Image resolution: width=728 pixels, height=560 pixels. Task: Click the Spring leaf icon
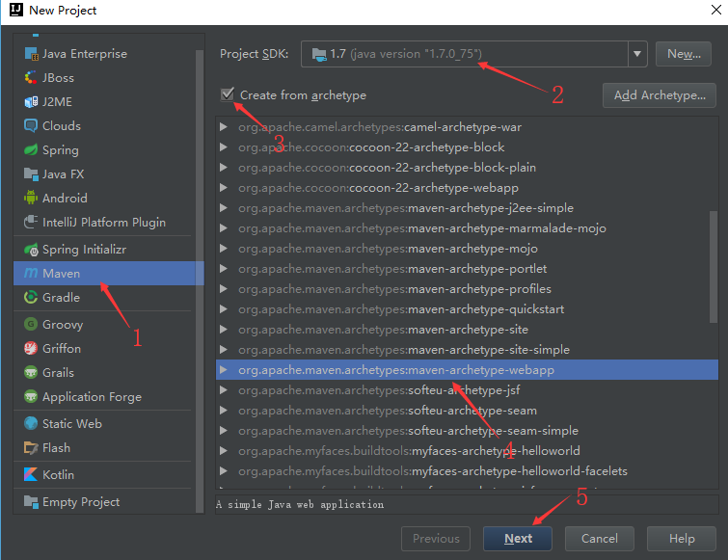point(31,149)
